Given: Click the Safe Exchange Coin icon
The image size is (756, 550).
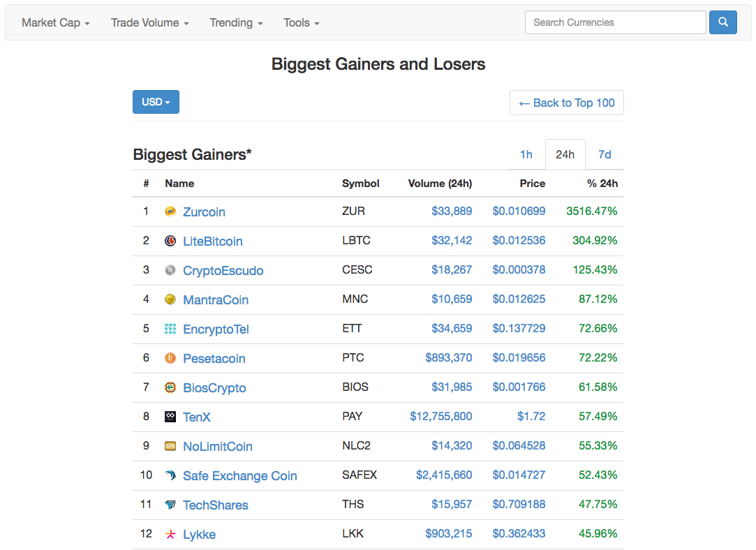Looking at the screenshot, I should pyautogui.click(x=170, y=475).
